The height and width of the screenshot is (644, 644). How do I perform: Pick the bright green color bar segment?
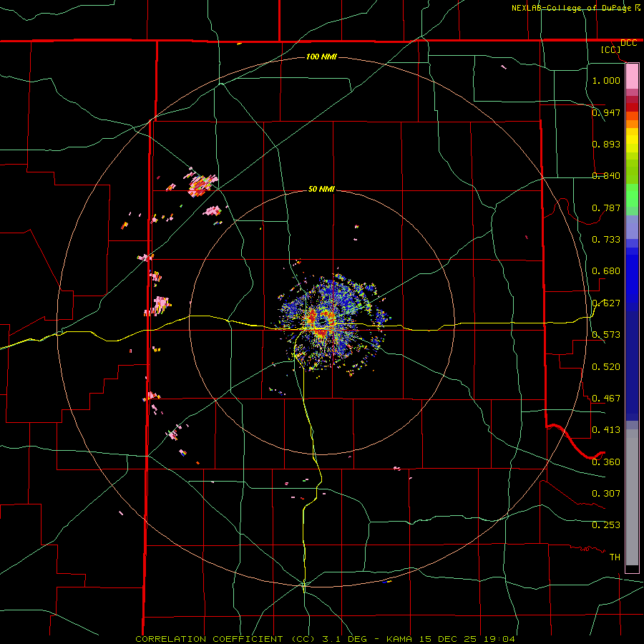(632, 195)
